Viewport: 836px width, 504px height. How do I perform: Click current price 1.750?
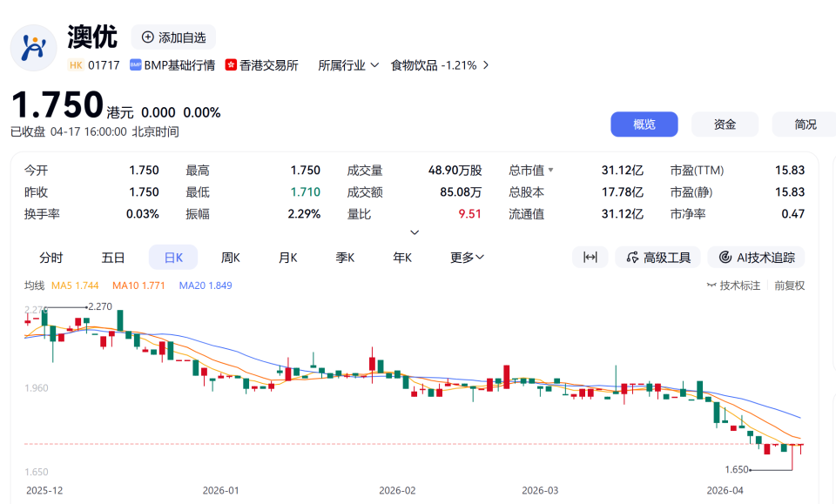(57, 104)
